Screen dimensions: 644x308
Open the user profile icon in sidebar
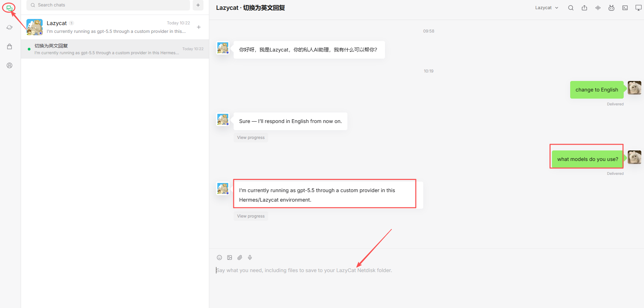coord(9,65)
